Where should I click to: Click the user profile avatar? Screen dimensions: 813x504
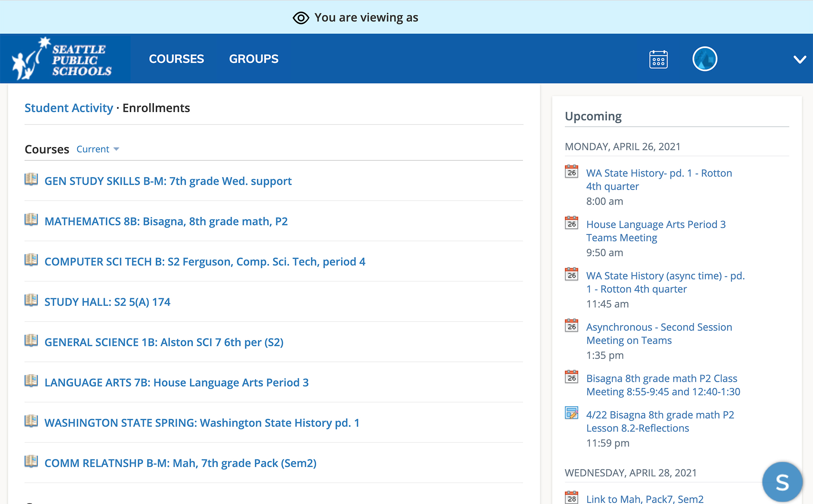click(704, 59)
